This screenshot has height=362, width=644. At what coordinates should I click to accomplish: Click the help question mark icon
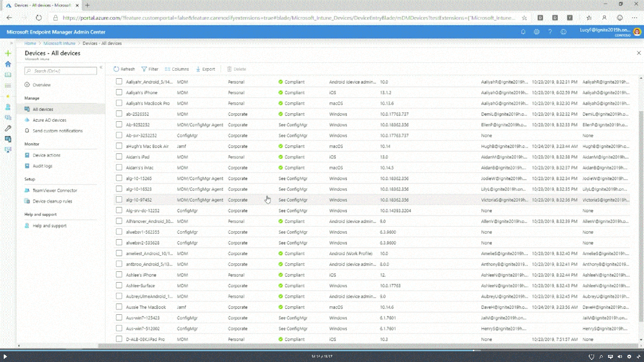pyautogui.click(x=550, y=32)
